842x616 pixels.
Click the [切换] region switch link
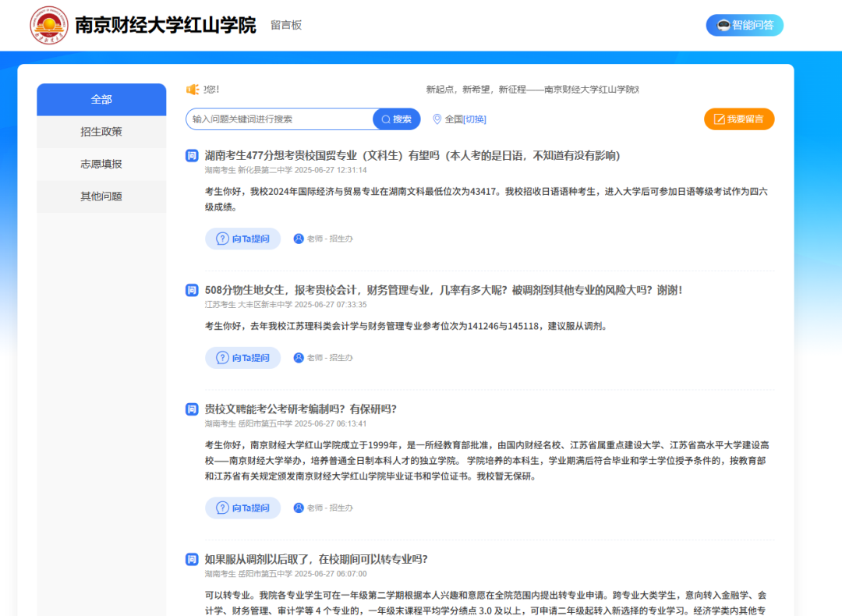tap(475, 119)
